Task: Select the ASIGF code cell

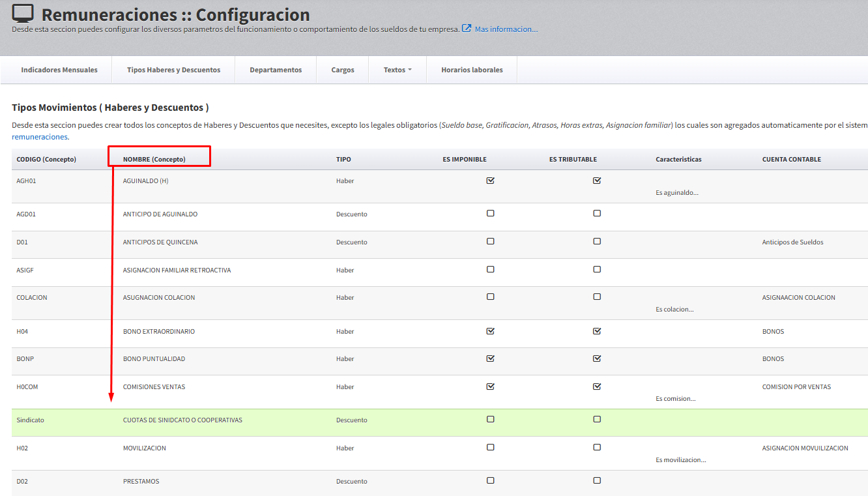Action: click(x=25, y=270)
